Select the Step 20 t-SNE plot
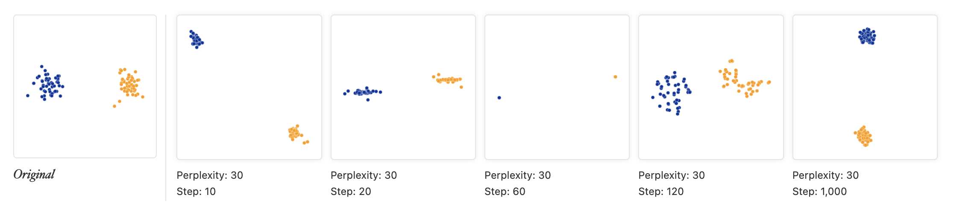Image resolution: width=980 pixels, height=221 pixels. (403, 87)
